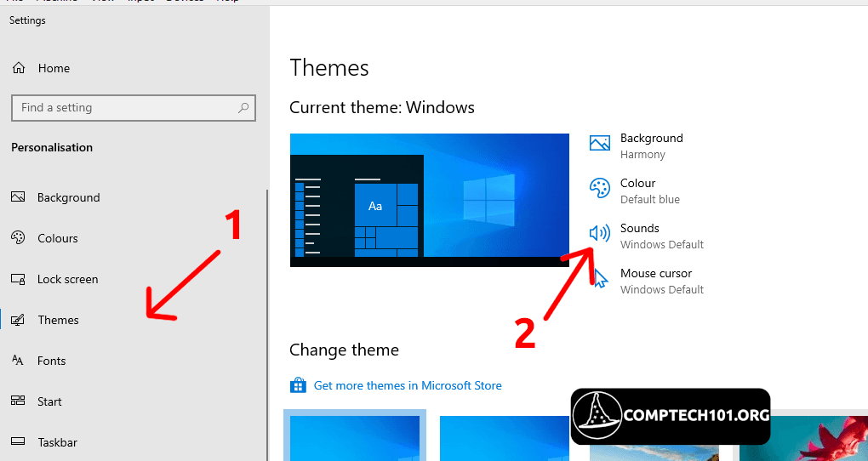Select Lock screen in the sidebar

tap(54, 280)
